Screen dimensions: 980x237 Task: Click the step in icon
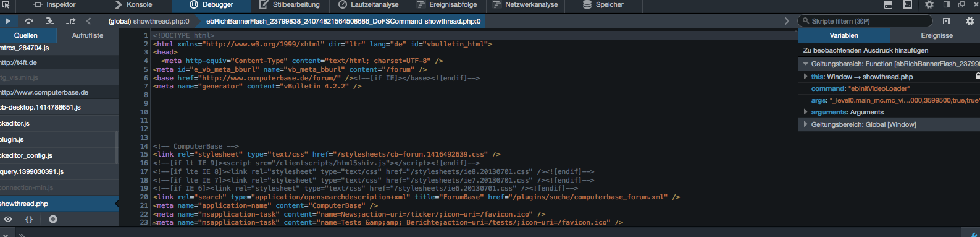[50, 21]
